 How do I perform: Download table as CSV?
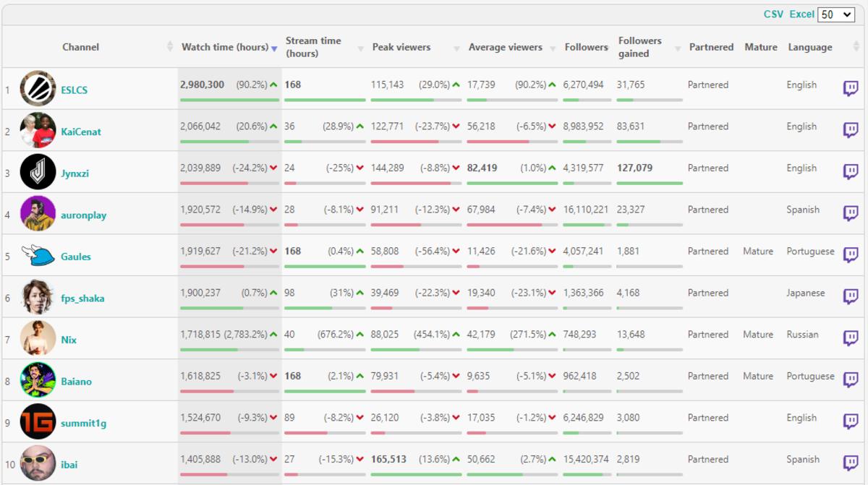click(x=773, y=14)
